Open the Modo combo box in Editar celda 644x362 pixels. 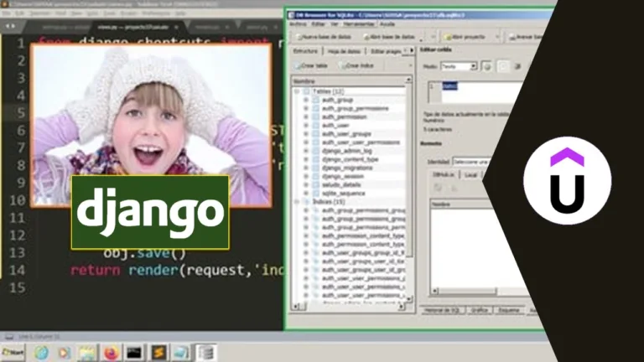(459, 66)
